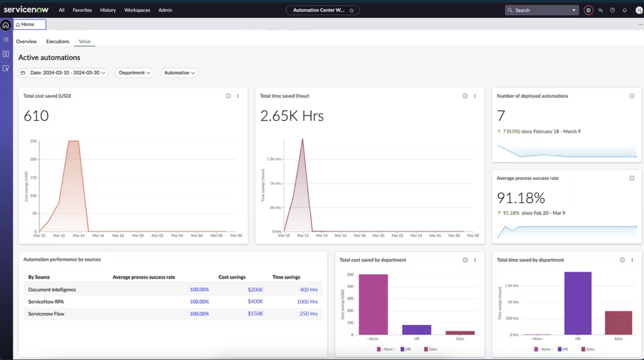Click the None bar in cost by department chart

[x=373, y=304]
